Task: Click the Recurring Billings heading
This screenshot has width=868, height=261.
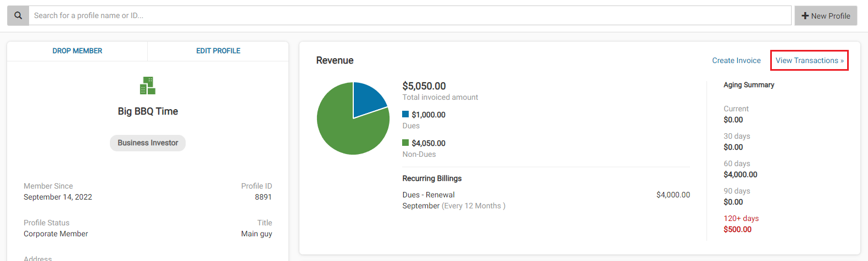Action: pyautogui.click(x=432, y=178)
